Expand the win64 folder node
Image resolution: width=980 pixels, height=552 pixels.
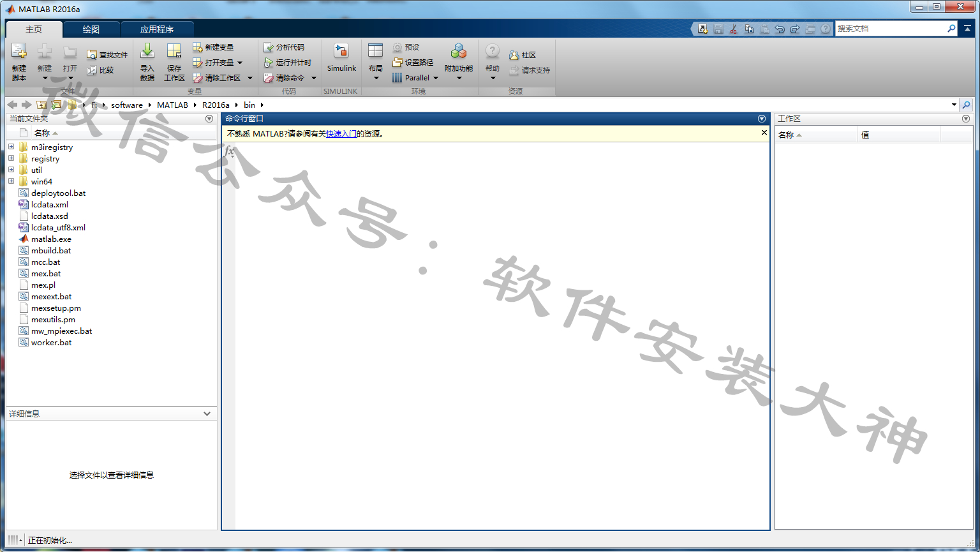(11, 181)
